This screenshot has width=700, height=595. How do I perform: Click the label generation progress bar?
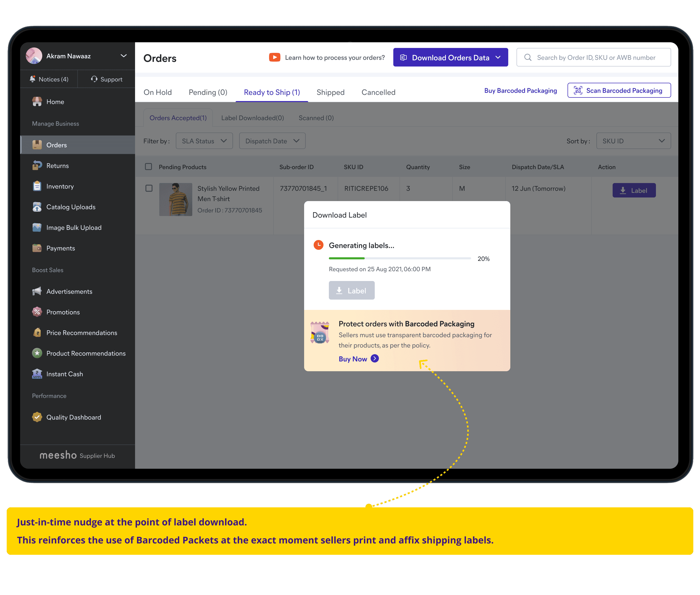click(399, 258)
